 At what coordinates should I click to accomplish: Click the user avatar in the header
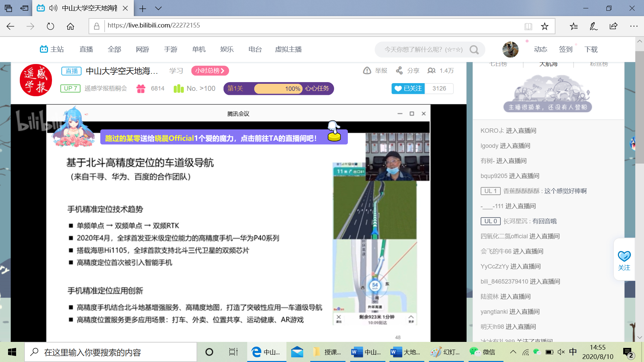tap(510, 50)
